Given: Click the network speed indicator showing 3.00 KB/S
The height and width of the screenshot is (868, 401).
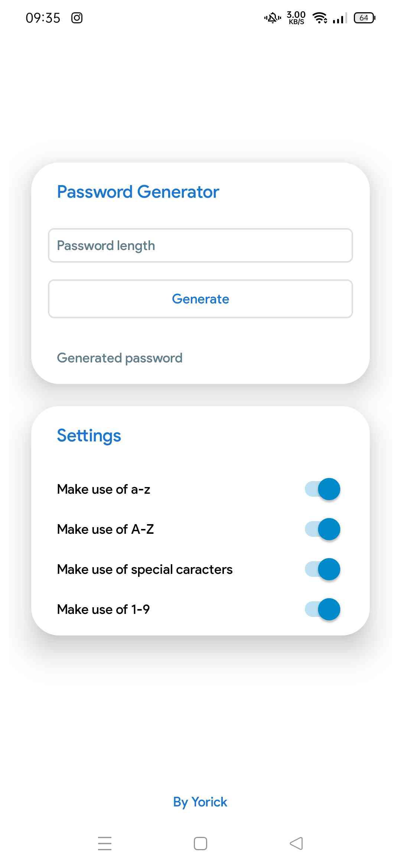Looking at the screenshot, I should pyautogui.click(x=296, y=17).
